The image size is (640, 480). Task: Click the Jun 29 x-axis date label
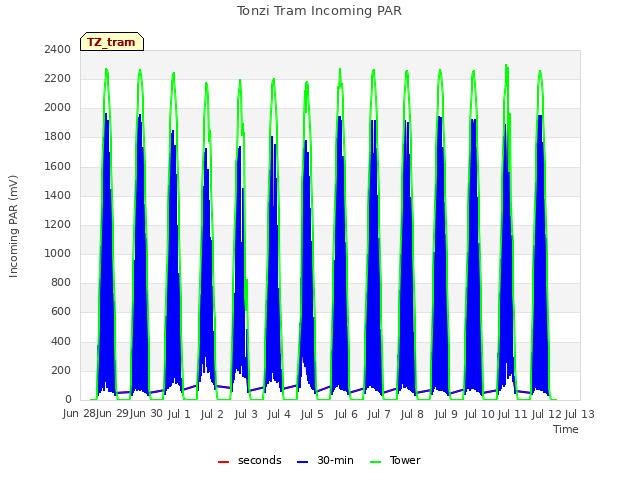tap(112, 414)
